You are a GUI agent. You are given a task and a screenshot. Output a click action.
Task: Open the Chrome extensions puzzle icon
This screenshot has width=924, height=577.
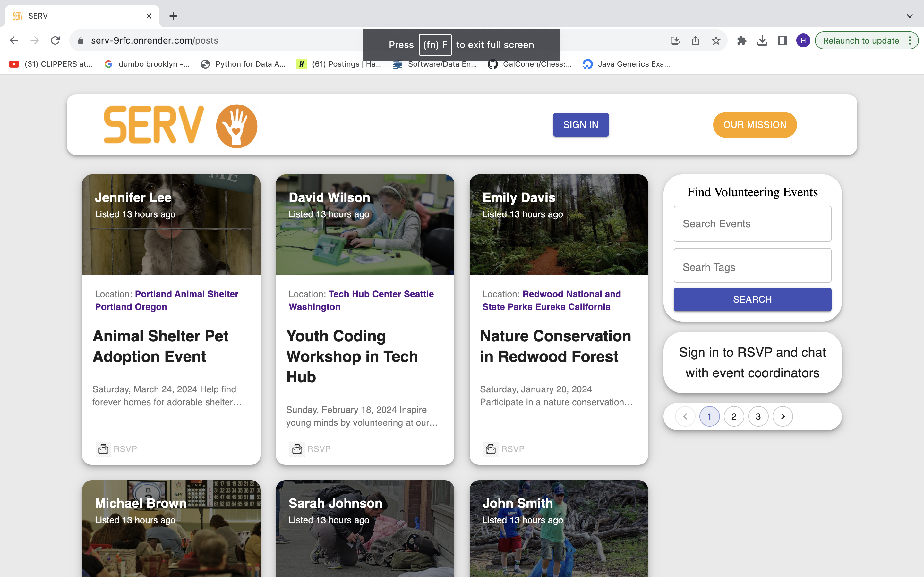pyautogui.click(x=741, y=40)
